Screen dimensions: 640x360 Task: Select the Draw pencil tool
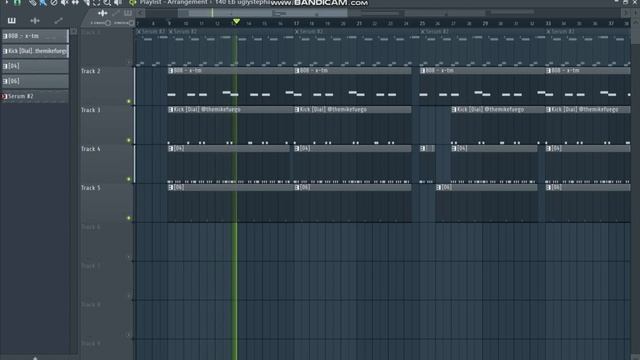pyautogui.click(x=33, y=2)
